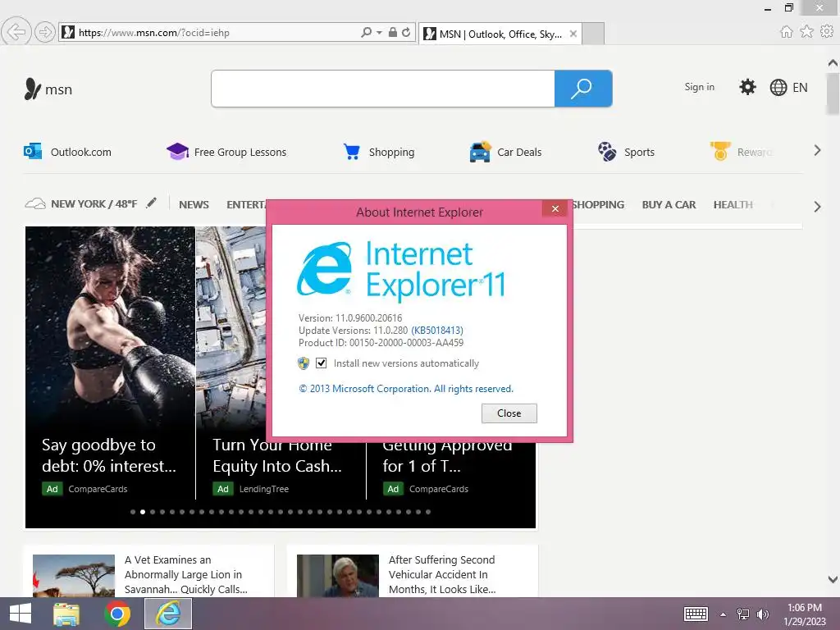The width and height of the screenshot is (840, 630).
Task: Edit location with pencil icon
Action: click(x=152, y=203)
